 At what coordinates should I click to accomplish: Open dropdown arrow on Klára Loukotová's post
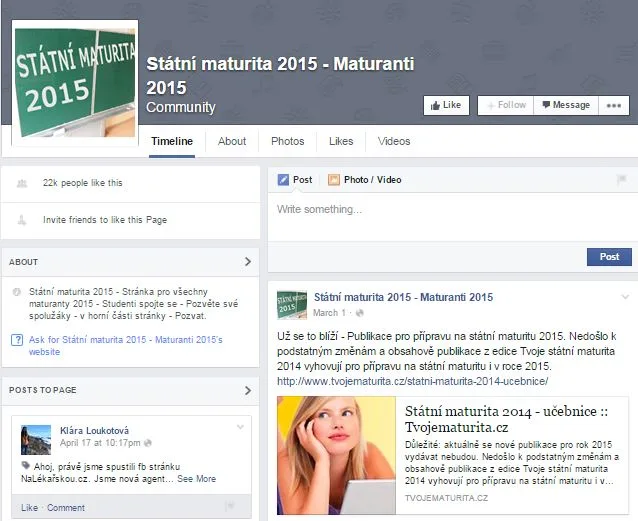pyautogui.click(x=240, y=427)
